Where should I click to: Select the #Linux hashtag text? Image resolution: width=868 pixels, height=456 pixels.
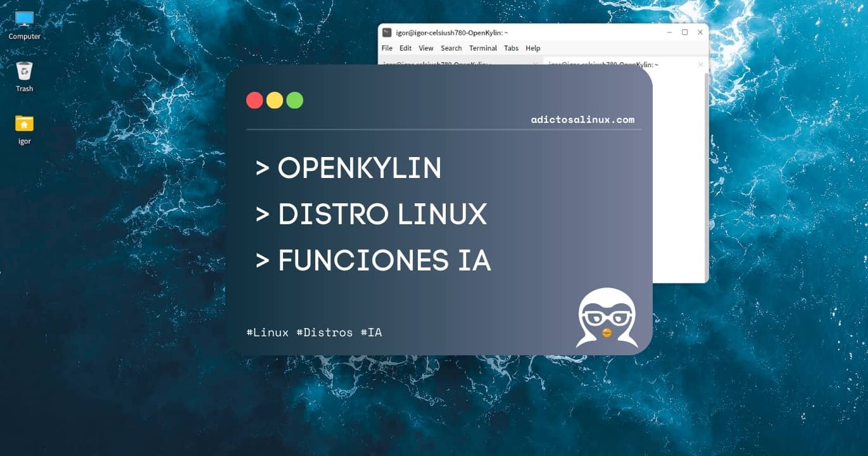click(x=268, y=332)
